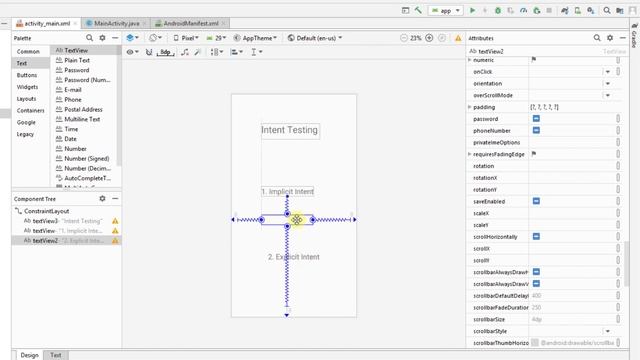Image resolution: width=640 pixels, height=360 pixels.
Task: Select the Widgets palette category
Action: (x=27, y=87)
